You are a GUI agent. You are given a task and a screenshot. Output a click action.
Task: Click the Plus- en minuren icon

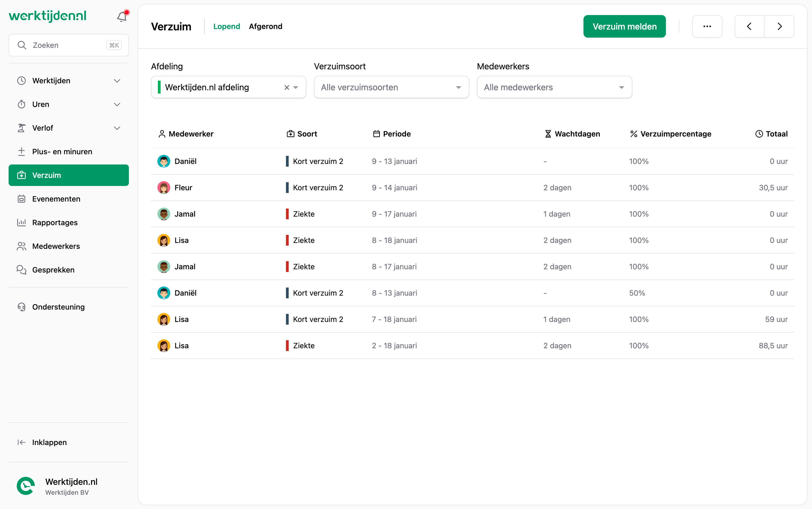(x=21, y=152)
